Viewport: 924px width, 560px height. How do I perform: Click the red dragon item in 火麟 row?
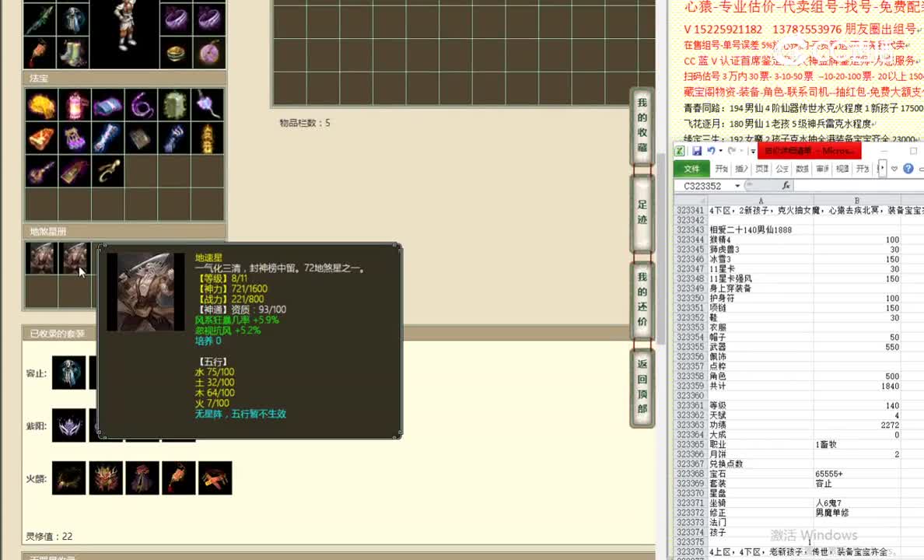[107, 478]
